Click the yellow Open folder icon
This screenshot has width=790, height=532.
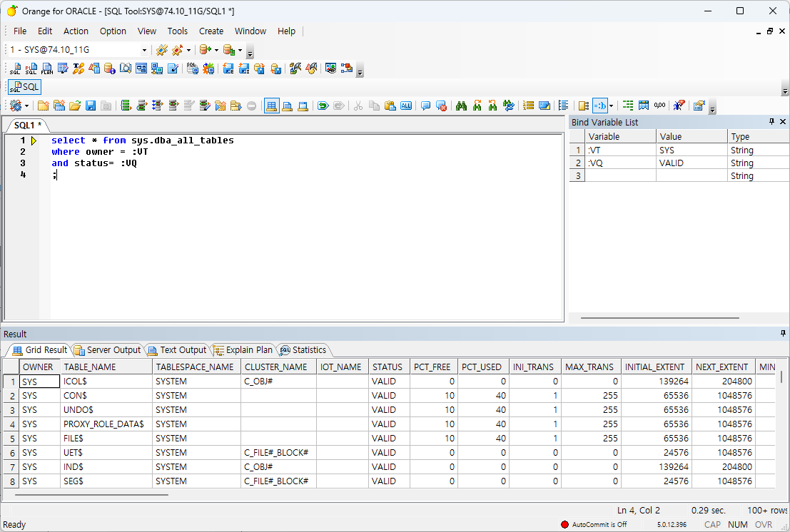(74, 106)
